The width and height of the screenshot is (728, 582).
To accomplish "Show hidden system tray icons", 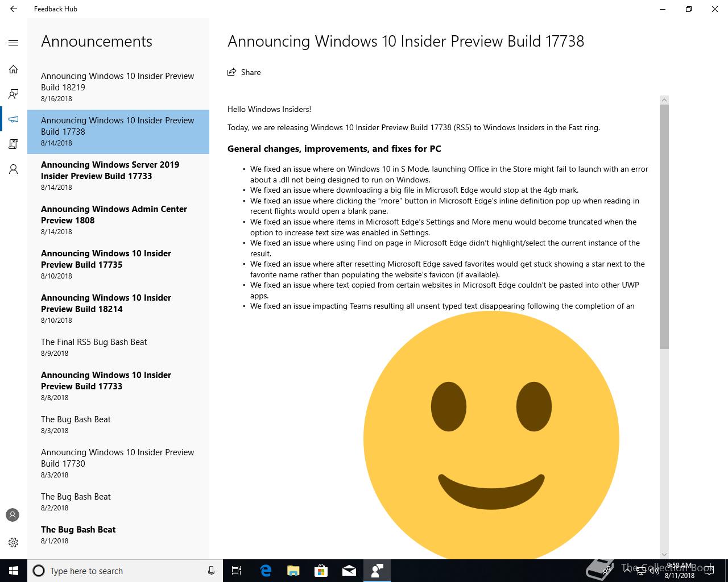I will point(627,571).
